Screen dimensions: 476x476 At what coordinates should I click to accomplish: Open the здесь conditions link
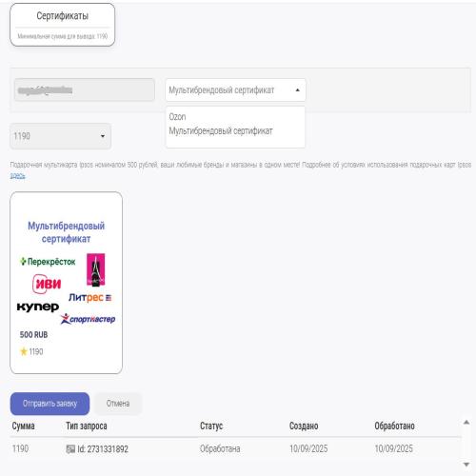point(17,175)
